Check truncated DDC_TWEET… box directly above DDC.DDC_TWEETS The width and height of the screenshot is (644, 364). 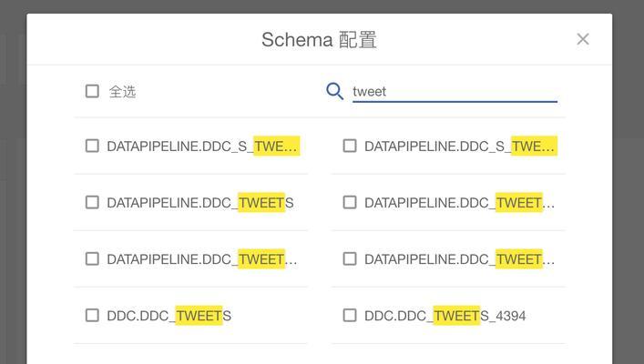[x=92, y=259]
